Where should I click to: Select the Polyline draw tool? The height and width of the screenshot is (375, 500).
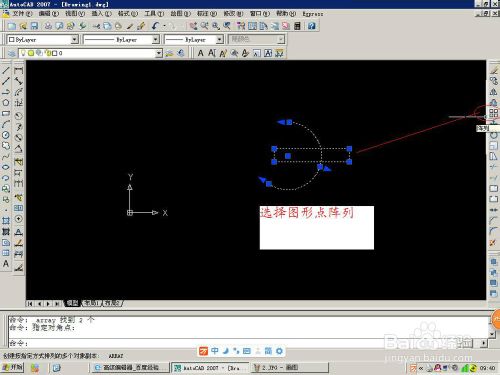coord(6,92)
